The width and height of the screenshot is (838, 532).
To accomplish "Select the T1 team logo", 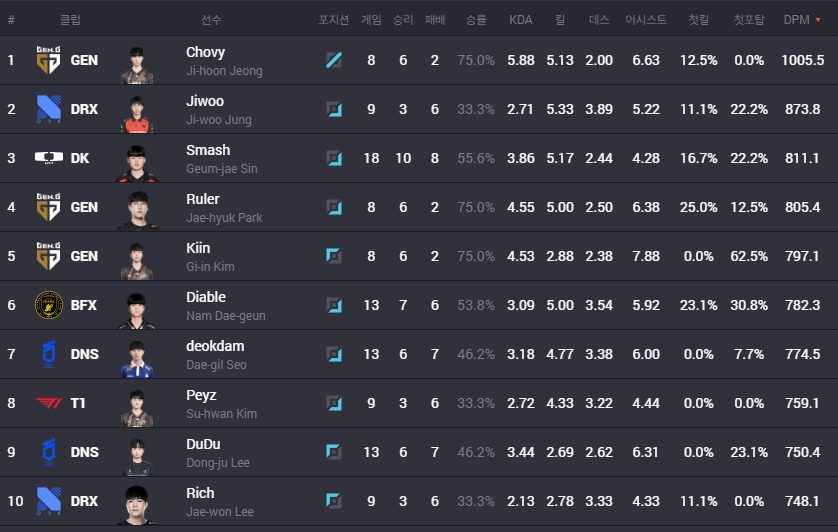I will click(x=48, y=403).
